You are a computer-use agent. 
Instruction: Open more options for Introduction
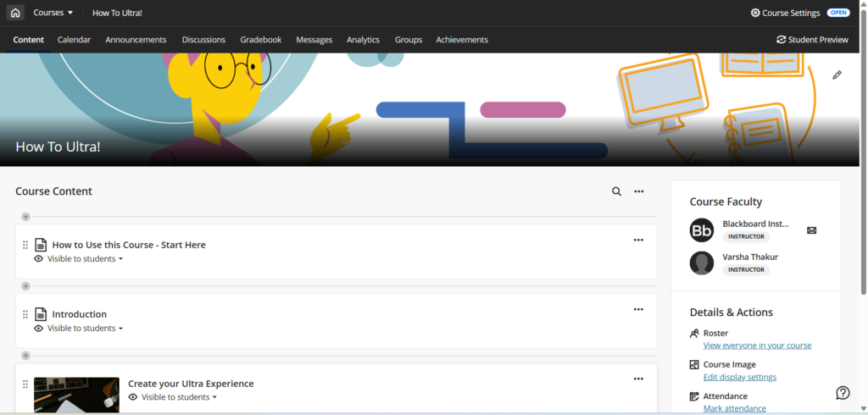tap(638, 309)
